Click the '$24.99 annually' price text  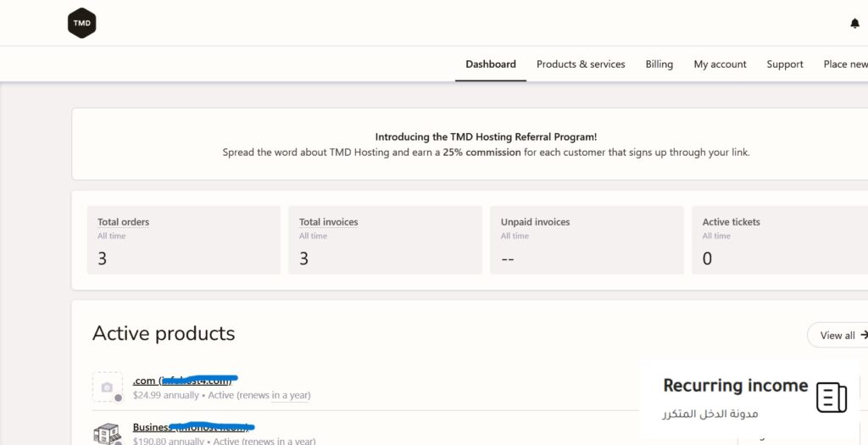click(166, 395)
